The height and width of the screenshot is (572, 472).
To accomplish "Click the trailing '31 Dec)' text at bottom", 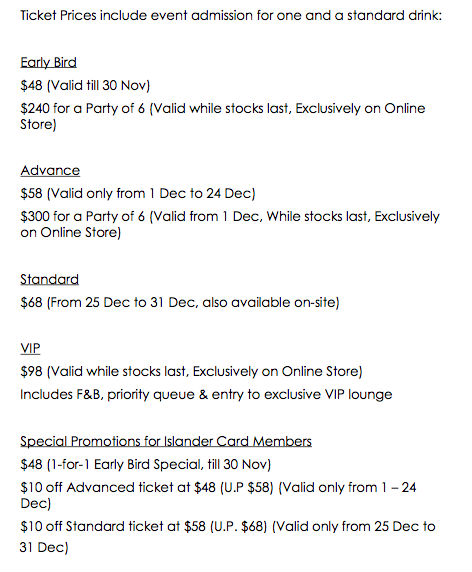I will pos(44,547).
